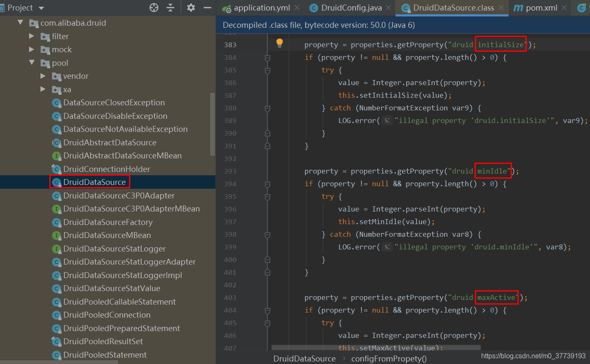Fold the try block at line 385
The image size is (590, 364).
point(267,70)
